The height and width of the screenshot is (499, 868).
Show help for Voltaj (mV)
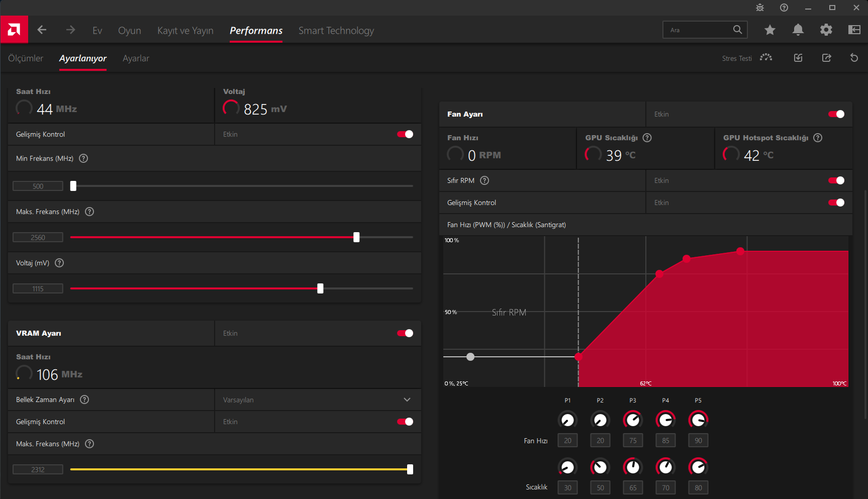[x=59, y=263]
